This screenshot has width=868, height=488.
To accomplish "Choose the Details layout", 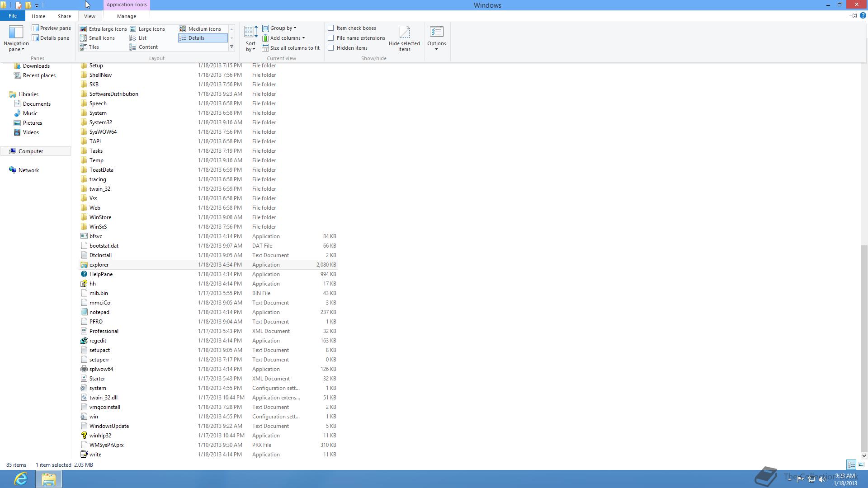I will 203,38.
